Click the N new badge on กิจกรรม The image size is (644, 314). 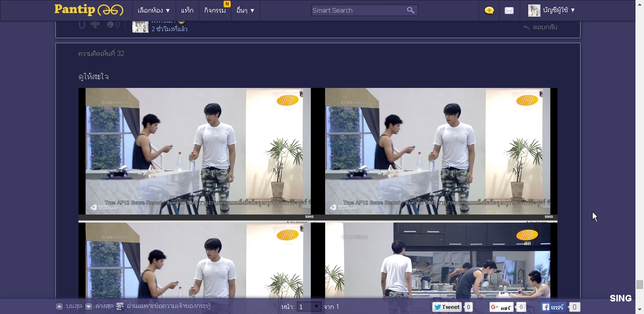(227, 4)
